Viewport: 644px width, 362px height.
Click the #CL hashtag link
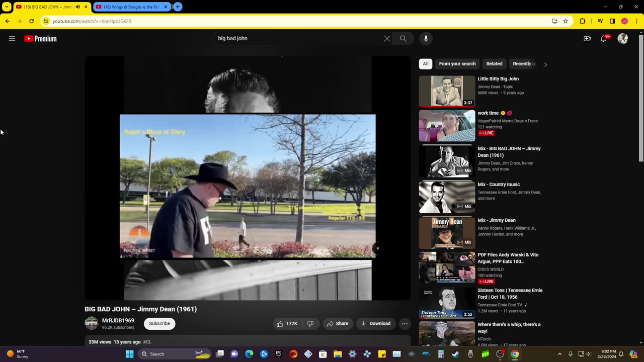coord(147,342)
